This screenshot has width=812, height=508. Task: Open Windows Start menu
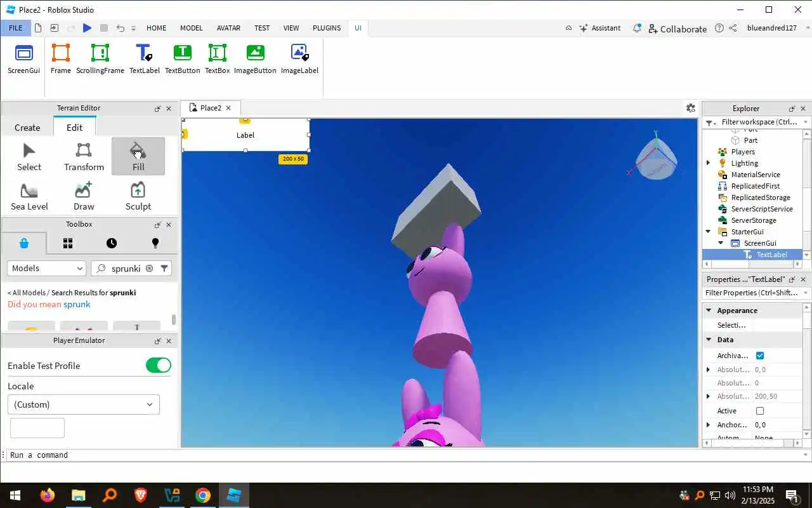[15, 495]
